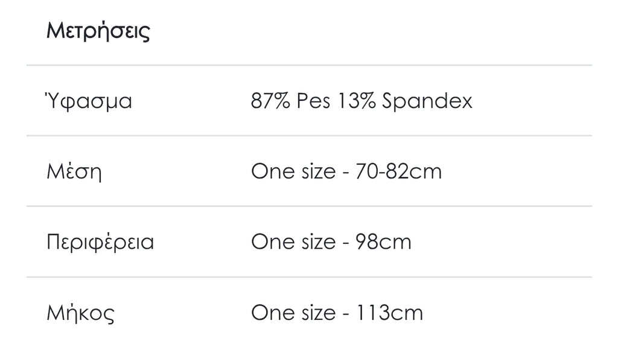Screen dimensions: 618x364
Task: Click the 113cm length measurement
Action: [389, 313]
